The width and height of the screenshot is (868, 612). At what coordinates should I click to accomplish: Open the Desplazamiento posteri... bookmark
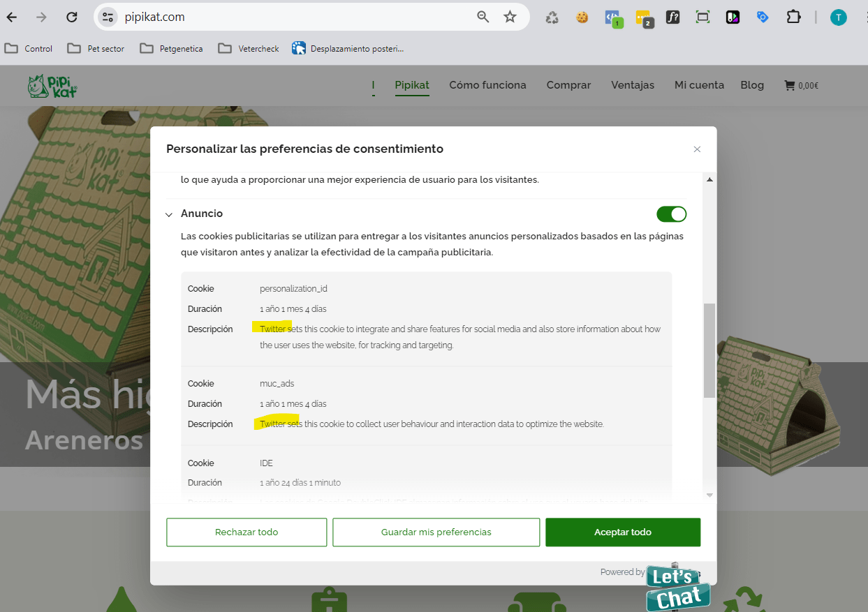tap(348, 48)
